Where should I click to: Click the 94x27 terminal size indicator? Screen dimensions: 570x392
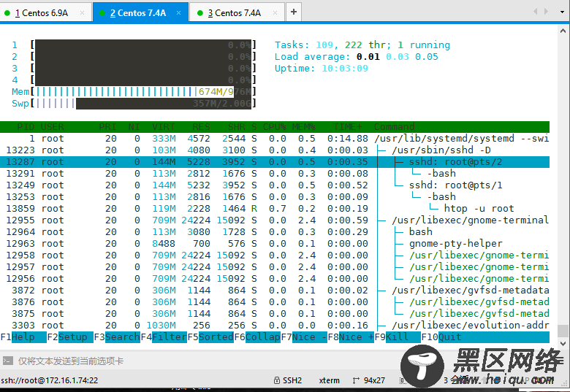[x=374, y=380]
